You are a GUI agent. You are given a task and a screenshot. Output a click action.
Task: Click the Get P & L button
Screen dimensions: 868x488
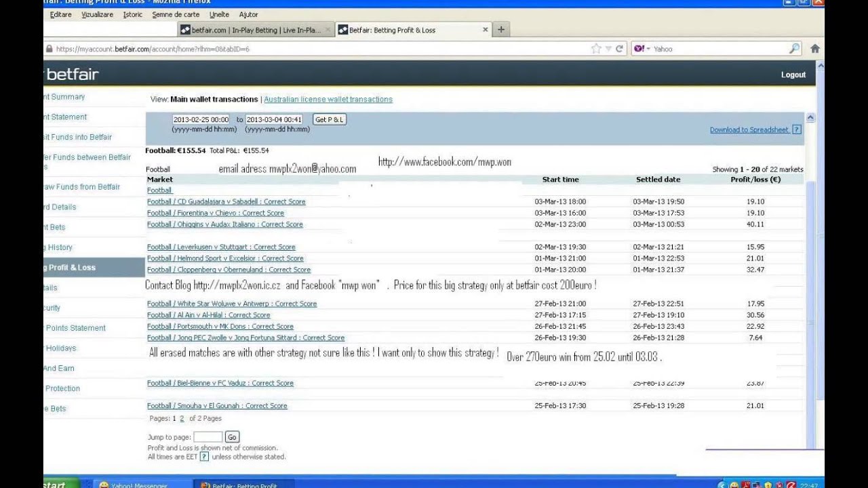(x=330, y=119)
